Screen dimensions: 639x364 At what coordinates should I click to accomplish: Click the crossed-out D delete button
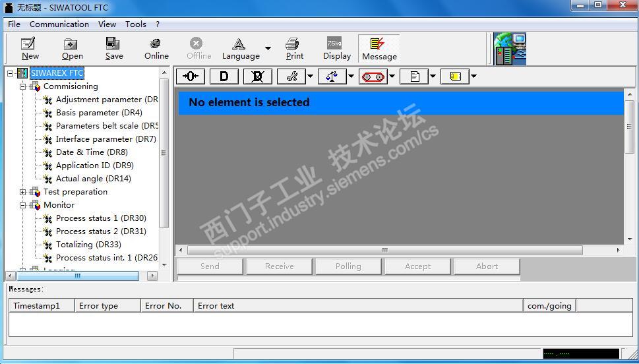click(x=258, y=76)
